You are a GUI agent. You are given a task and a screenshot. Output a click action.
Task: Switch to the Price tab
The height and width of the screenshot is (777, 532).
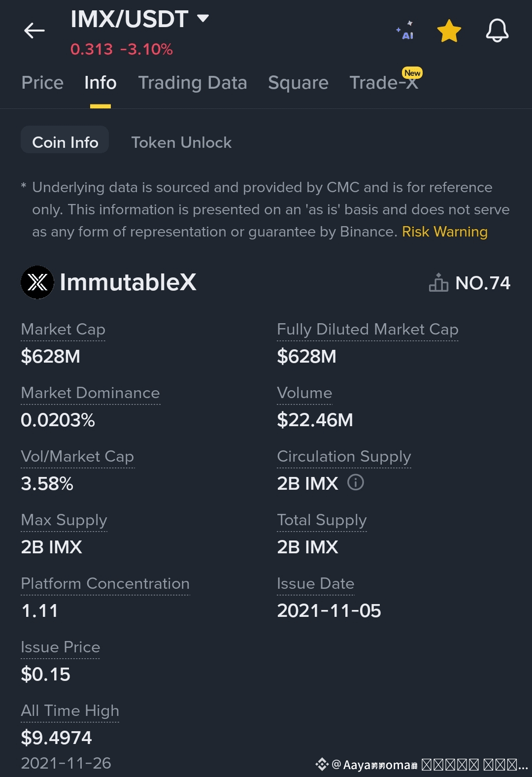coord(42,83)
